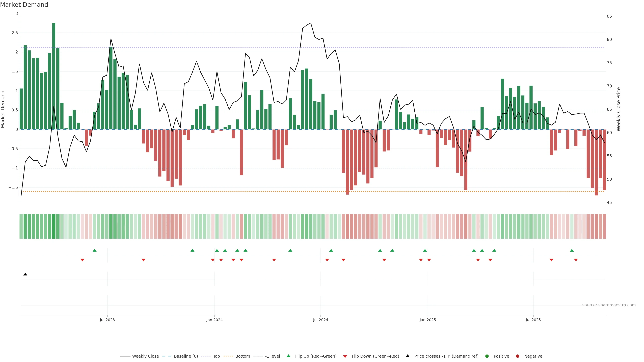The width and height of the screenshot is (644, 362).
Task: Click the green Positive legend dot
Action: 487,356
